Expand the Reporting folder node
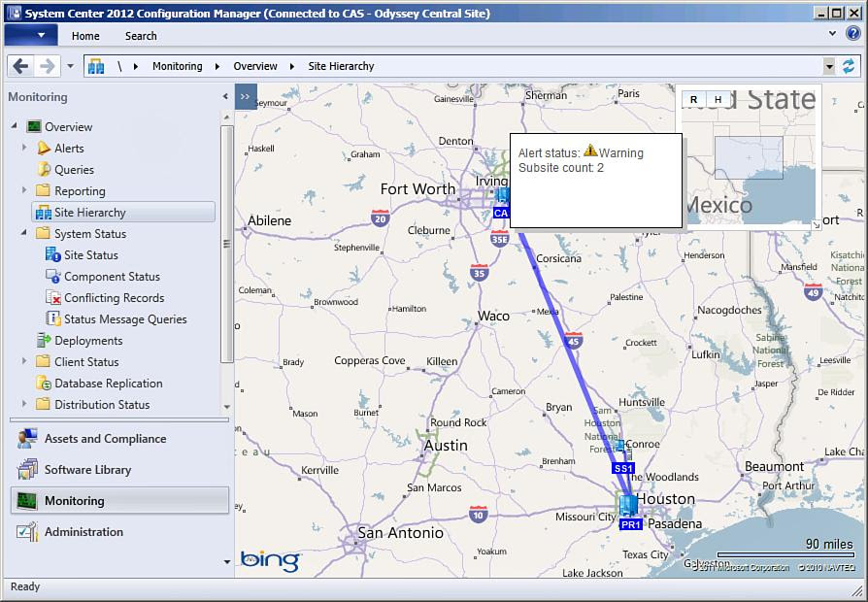Image resolution: width=868 pixels, height=602 pixels. pos(24,190)
